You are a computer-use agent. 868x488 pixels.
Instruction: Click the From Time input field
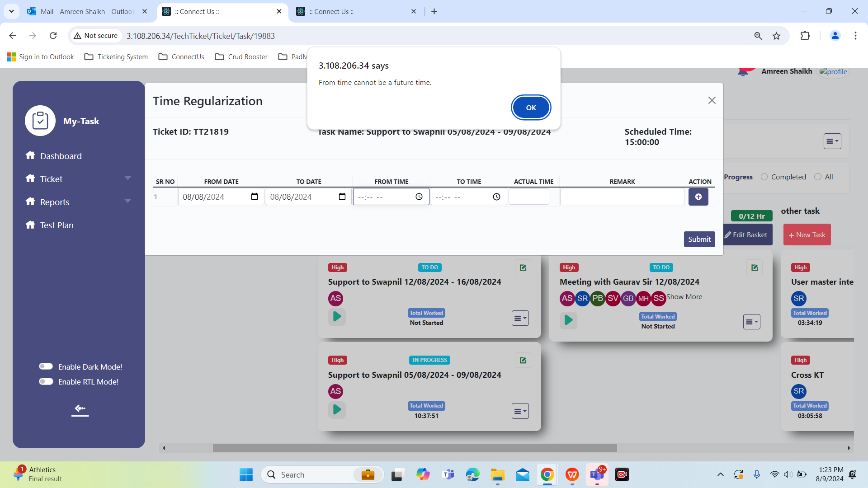pos(391,197)
